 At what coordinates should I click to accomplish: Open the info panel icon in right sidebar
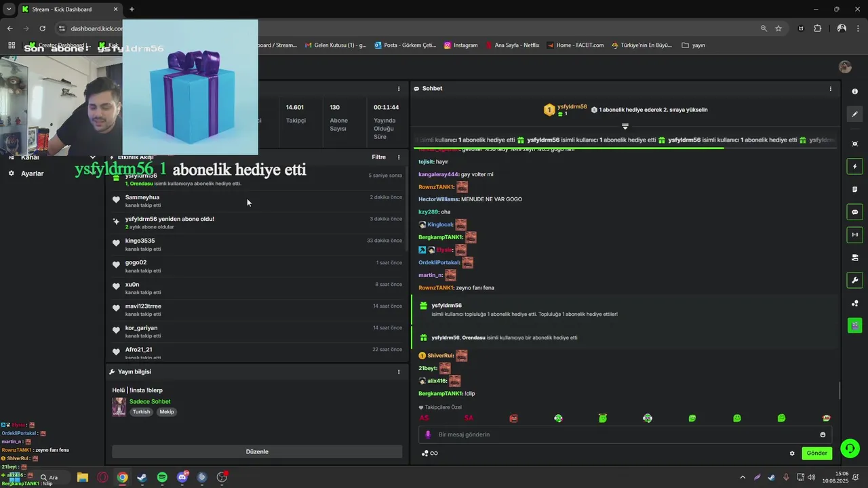pyautogui.click(x=854, y=91)
